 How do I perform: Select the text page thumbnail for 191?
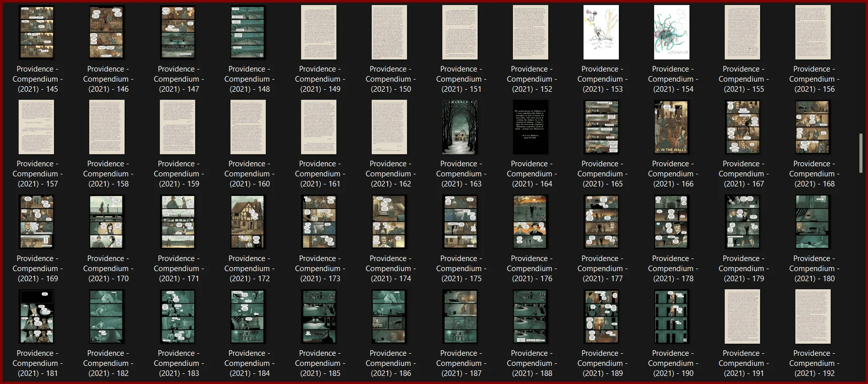pos(742,316)
